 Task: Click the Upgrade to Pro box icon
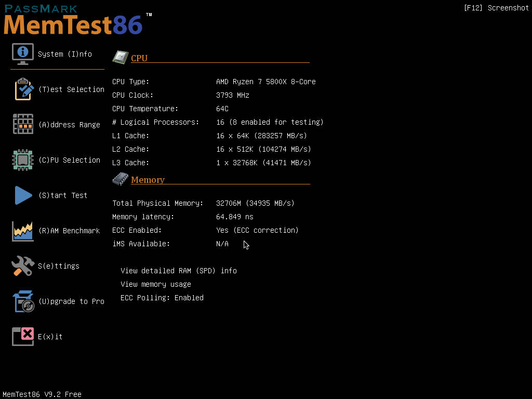pyautogui.click(x=23, y=301)
